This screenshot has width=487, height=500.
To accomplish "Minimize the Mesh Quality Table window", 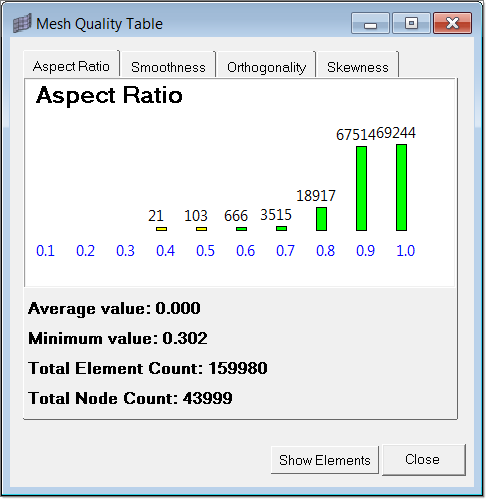I will pyautogui.click(x=370, y=23).
